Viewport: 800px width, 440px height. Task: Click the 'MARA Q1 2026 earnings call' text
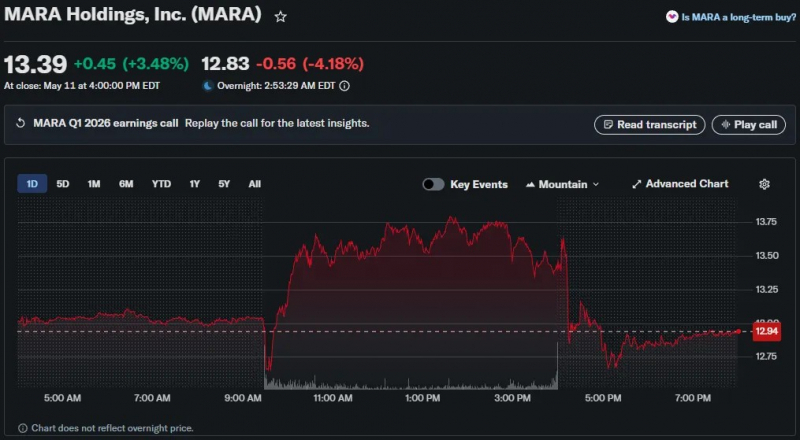(x=106, y=123)
